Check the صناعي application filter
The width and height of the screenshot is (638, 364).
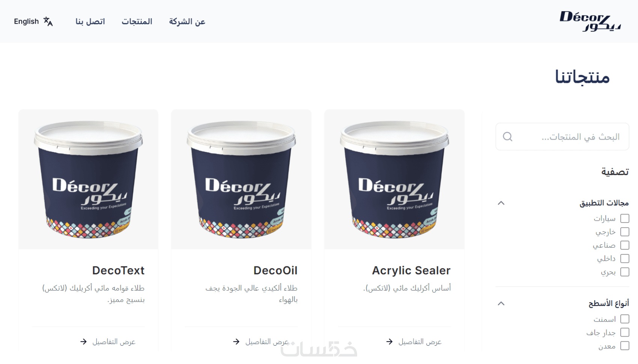point(625,245)
